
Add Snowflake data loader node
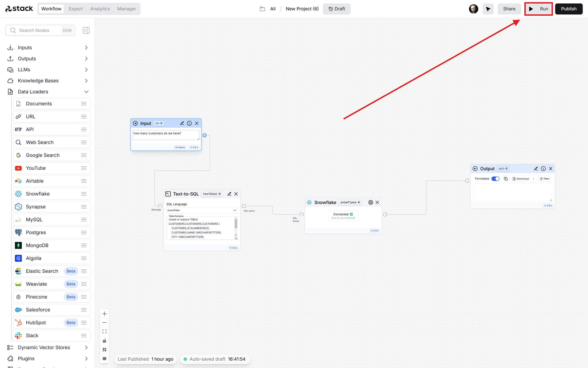pyautogui.click(x=52, y=194)
